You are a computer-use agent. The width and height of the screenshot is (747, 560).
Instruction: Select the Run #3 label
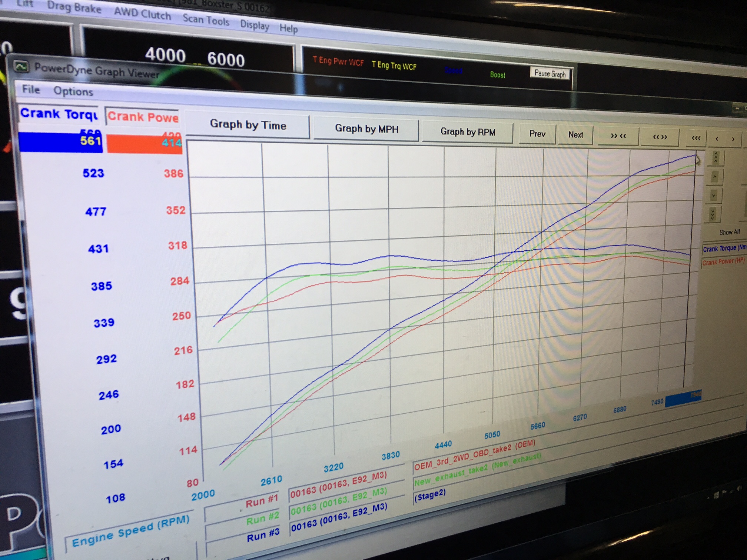[x=263, y=536]
